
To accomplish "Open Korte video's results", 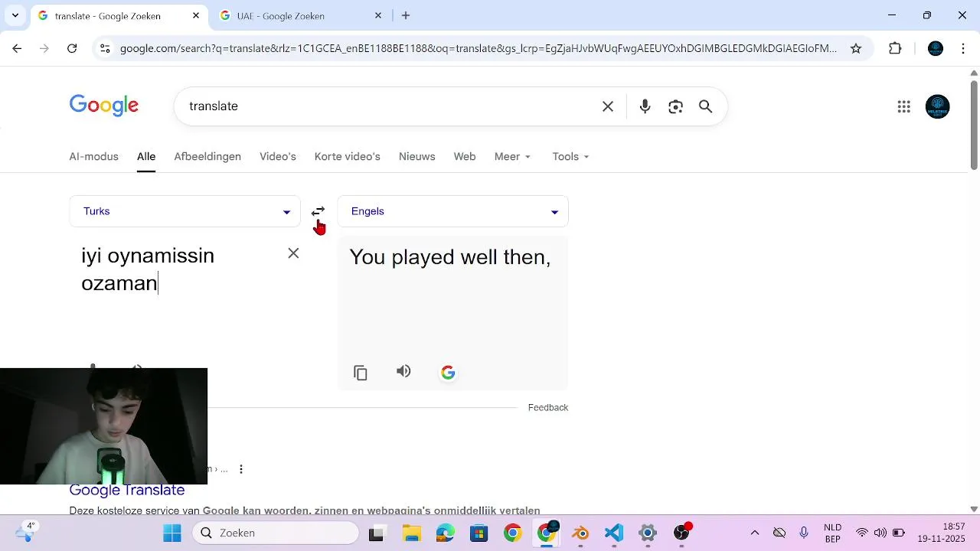I will [347, 156].
